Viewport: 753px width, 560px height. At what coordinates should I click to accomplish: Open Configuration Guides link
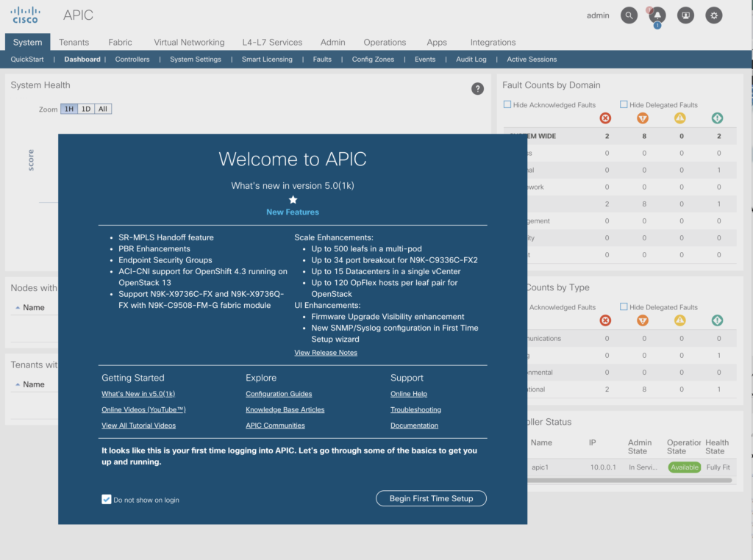coord(279,394)
